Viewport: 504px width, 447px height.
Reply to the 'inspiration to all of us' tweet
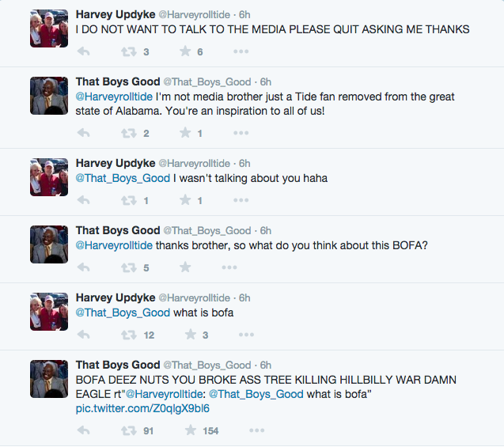point(84,133)
